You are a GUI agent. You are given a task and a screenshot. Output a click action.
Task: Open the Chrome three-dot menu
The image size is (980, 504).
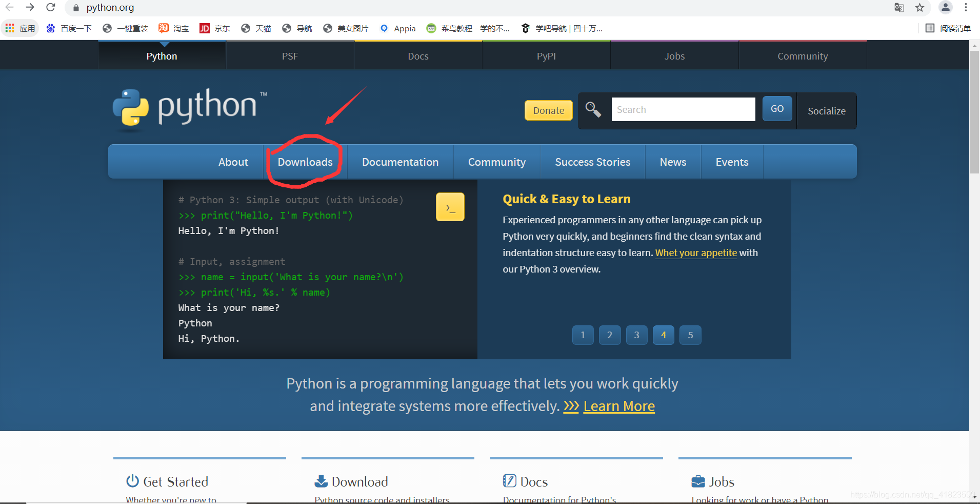tap(966, 7)
